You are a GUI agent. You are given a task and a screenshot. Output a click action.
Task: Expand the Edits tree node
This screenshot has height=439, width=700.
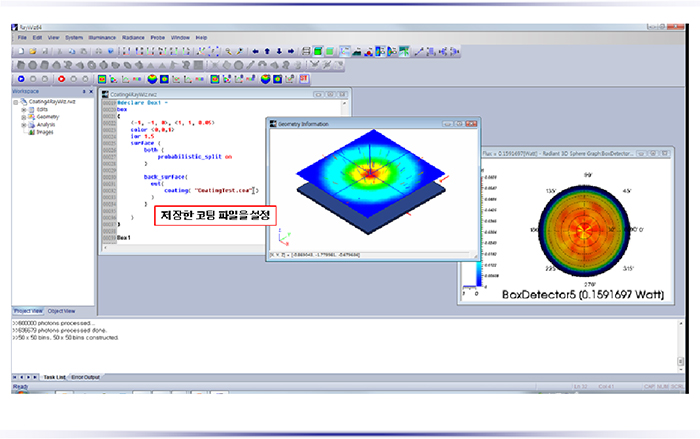tap(24, 109)
